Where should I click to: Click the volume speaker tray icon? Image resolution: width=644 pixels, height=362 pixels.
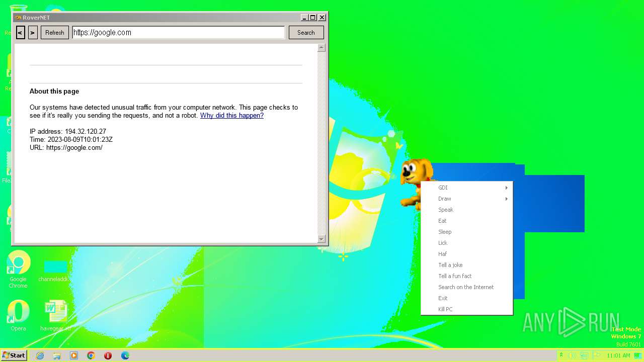(572, 355)
